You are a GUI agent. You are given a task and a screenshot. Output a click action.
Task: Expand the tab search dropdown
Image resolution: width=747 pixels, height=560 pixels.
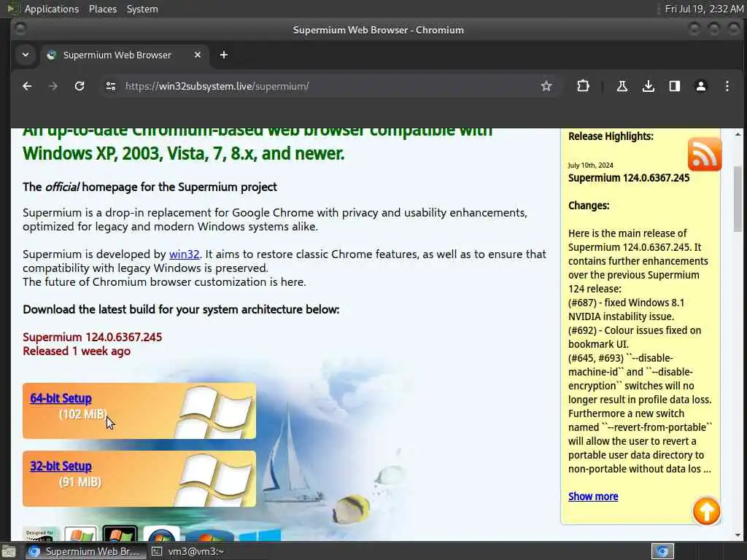click(x=26, y=55)
